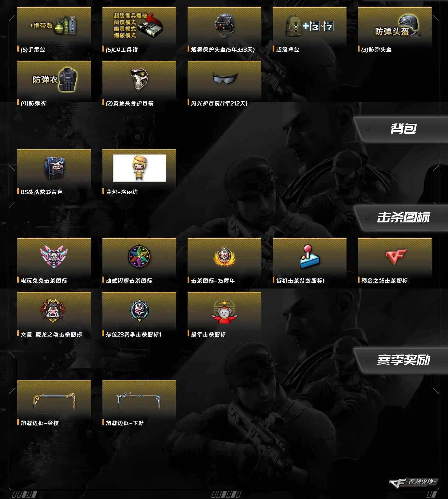448x499 pixels.
Task: Select the golden skull goggles 黄金头骨护目镜
Action: coord(139,79)
